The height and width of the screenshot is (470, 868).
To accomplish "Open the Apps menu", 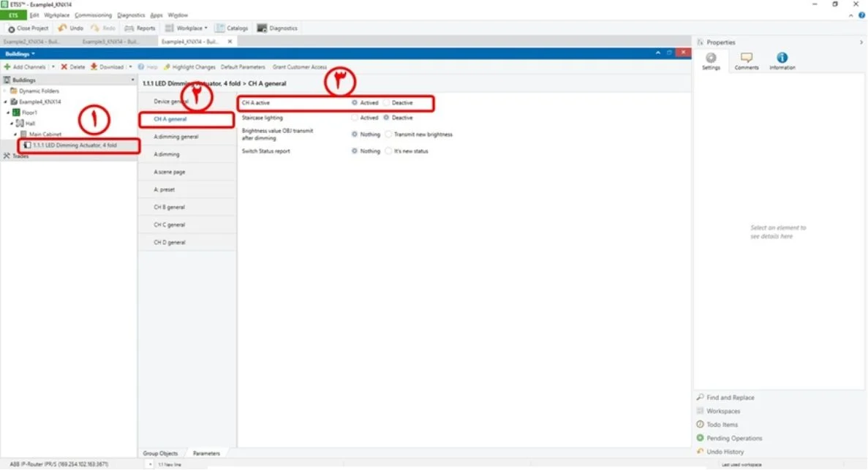I will (156, 15).
